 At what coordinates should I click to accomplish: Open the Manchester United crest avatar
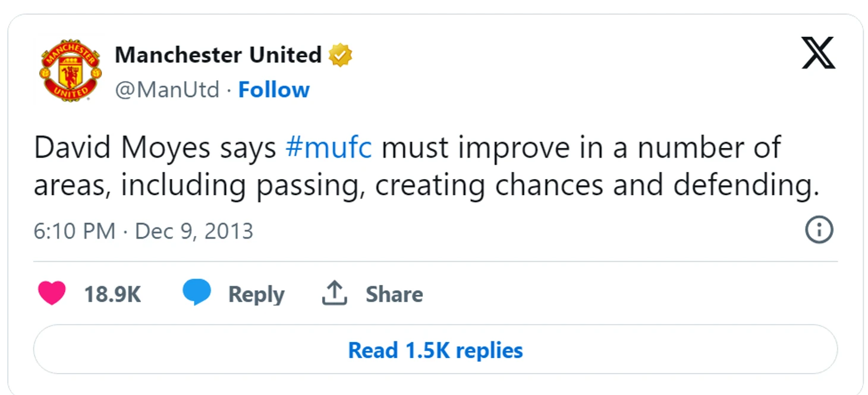(x=70, y=71)
